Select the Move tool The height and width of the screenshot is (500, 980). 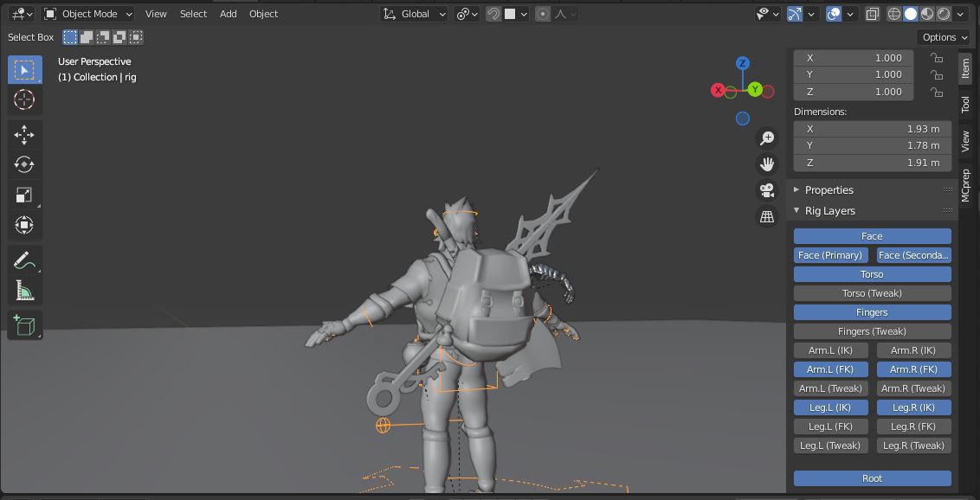[24, 134]
